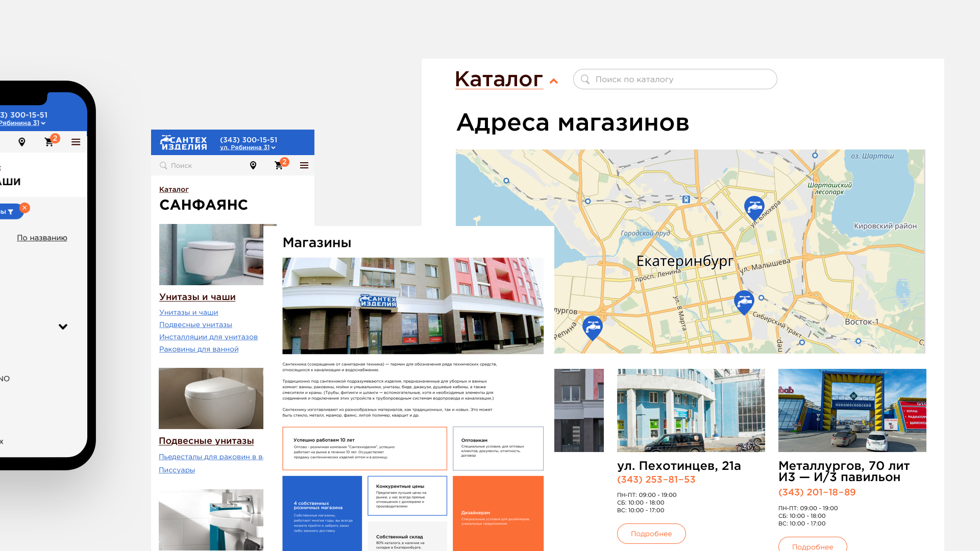Open 'Подвесные унитазы' category heading
This screenshot has width=980, height=551.
[x=206, y=441]
